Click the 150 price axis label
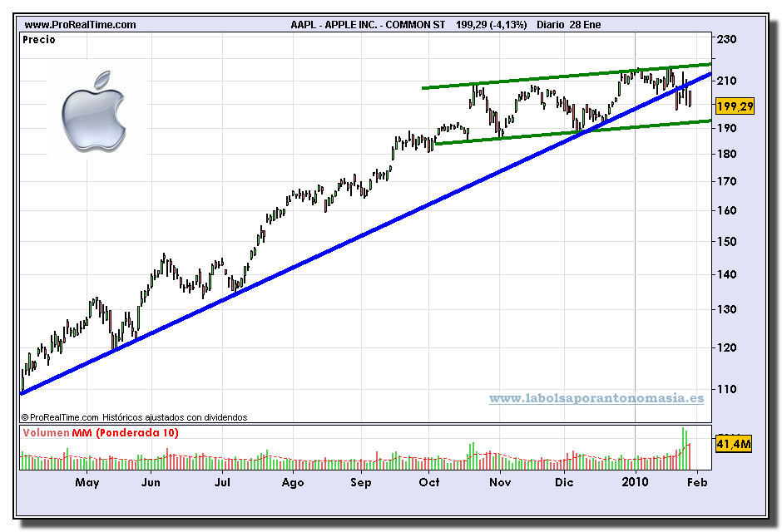 [x=726, y=242]
